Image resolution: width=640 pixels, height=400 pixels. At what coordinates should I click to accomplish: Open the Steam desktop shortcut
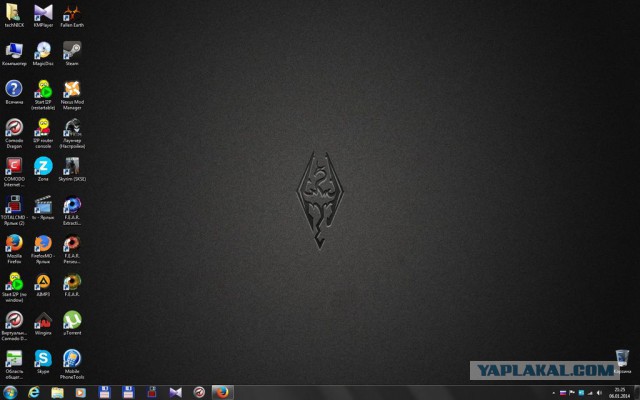[x=72, y=53]
